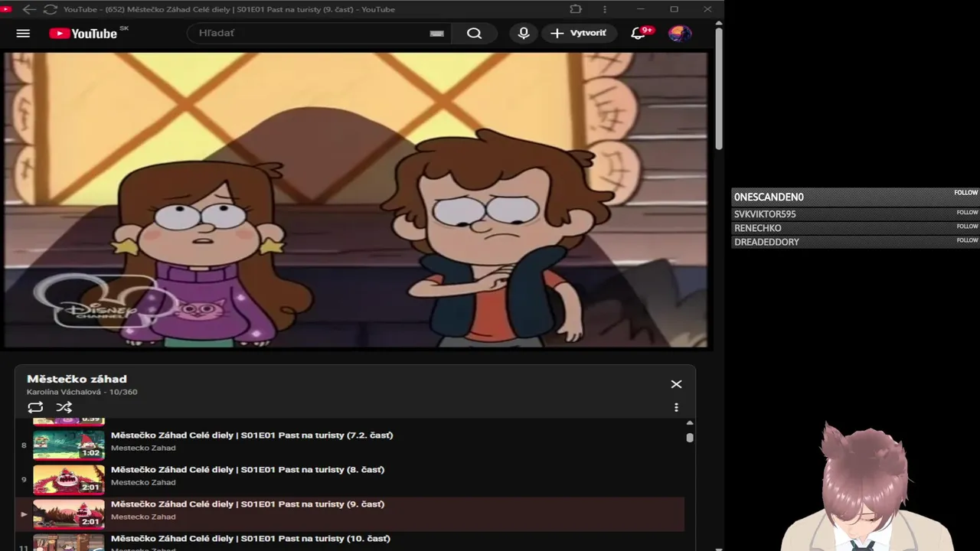Follow 0NESCANDEN0 in the overlay
Viewport: 980px width, 551px height.
point(965,193)
